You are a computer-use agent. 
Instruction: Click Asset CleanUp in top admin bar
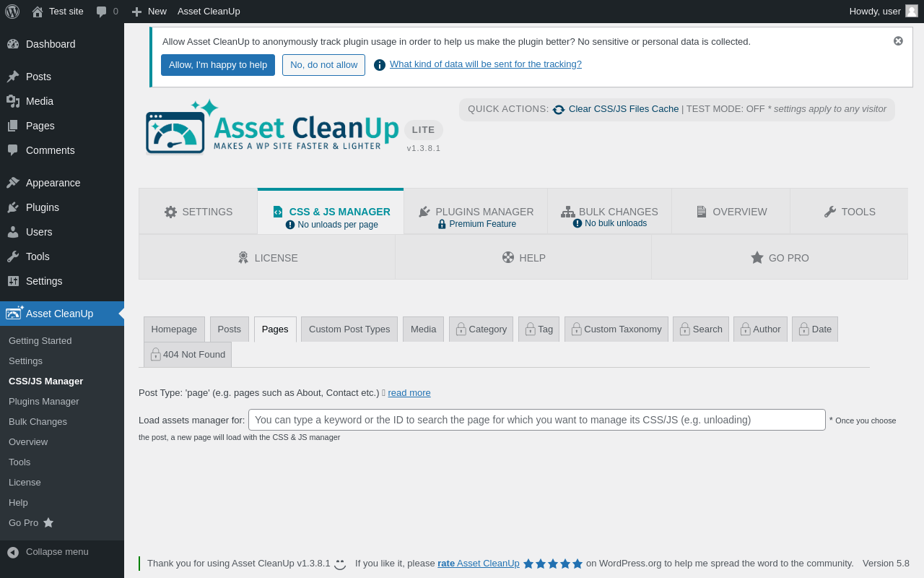pyautogui.click(x=209, y=11)
